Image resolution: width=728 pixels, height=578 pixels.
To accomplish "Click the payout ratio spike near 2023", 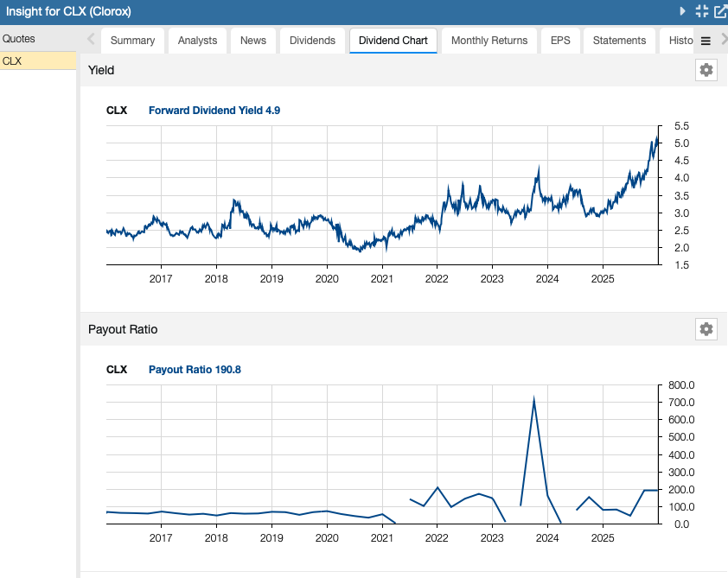I will pyautogui.click(x=535, y=399).
